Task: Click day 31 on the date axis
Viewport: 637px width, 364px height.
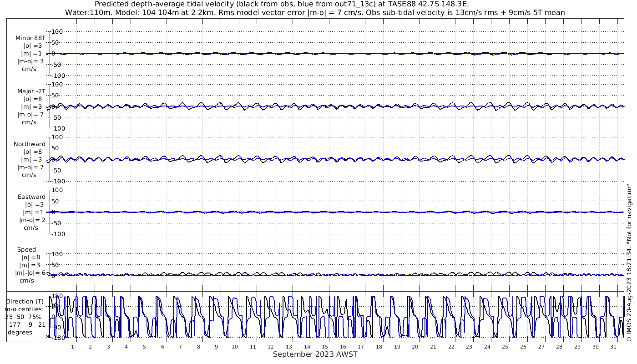Action: coord(613,347)
